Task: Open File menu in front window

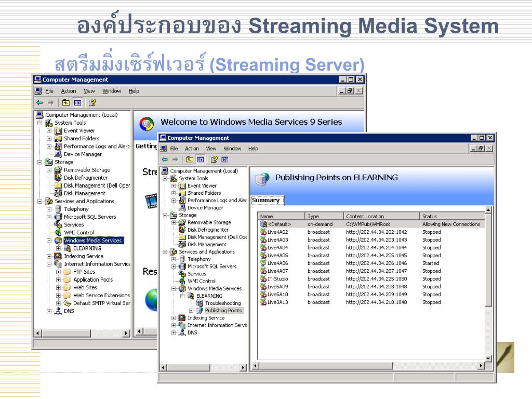Action: pyautogui.click(x=174, y=149)
